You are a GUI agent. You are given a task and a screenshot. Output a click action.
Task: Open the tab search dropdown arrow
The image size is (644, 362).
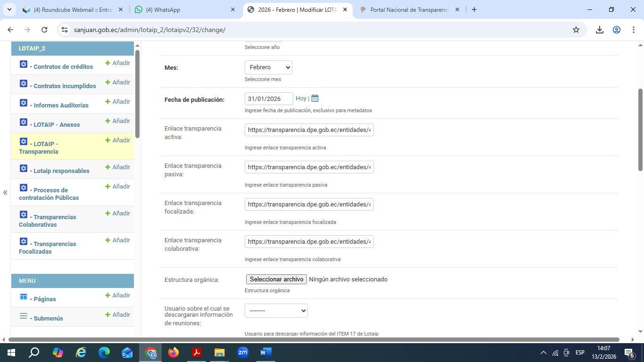[x=9, y=9]
